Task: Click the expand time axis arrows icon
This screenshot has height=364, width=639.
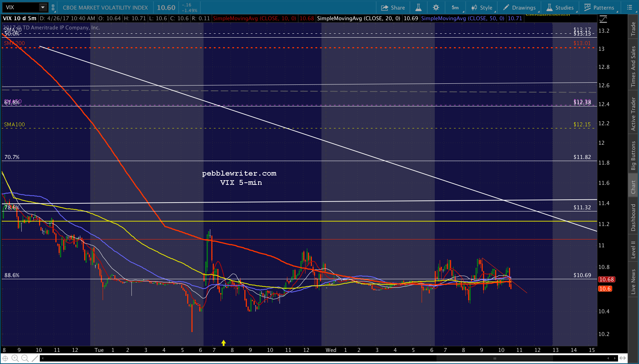Action: (622, 358)
